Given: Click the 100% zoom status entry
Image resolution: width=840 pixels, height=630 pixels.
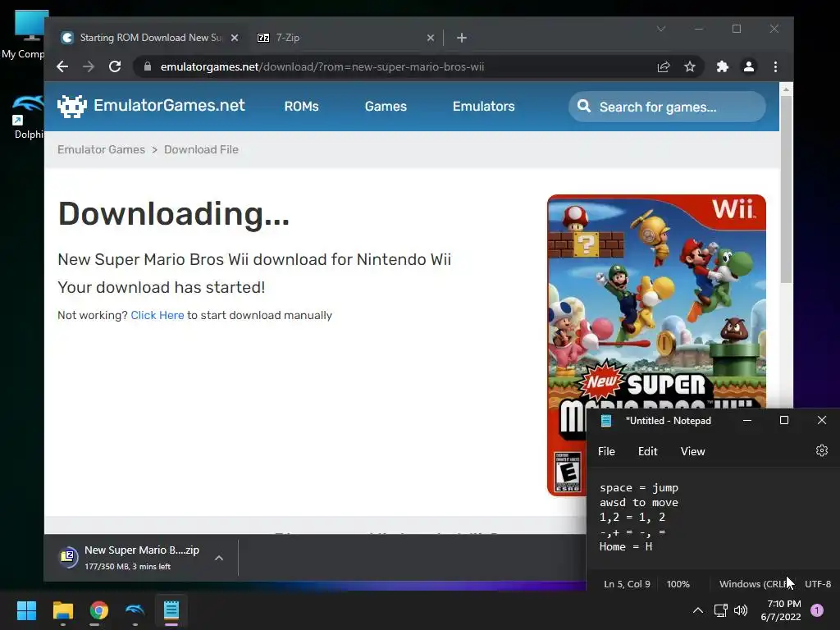Looking at the screenshot, I should pos(678,584).
